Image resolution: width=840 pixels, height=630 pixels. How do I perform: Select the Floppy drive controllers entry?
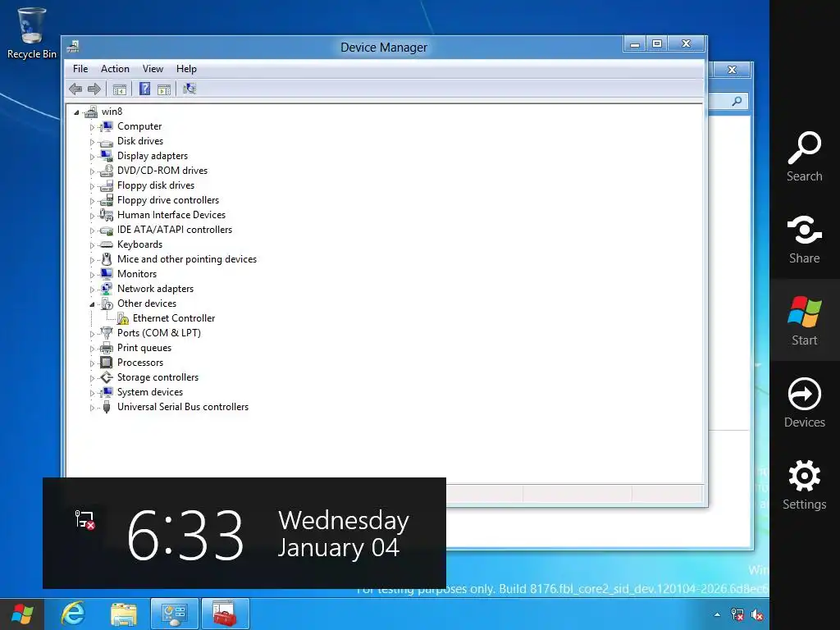(x=168, y=200)
